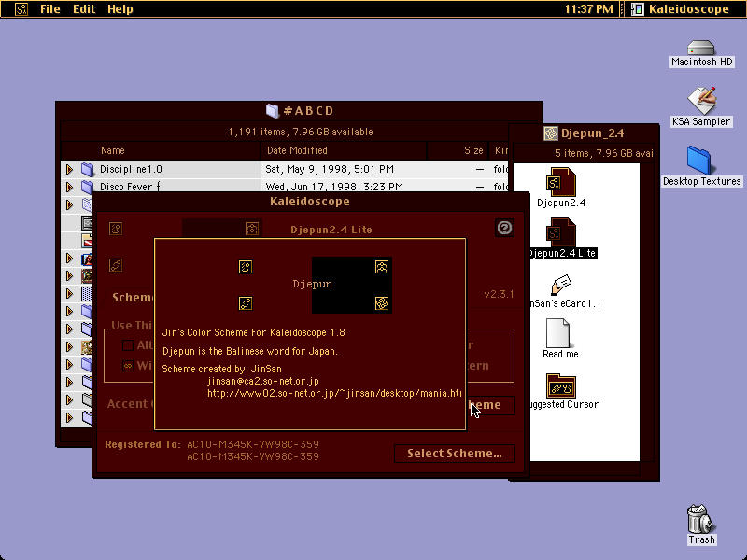Click the Trash icon
Image resolution: width=747 pixels, height=560 pixels.
tap(700, 519)
